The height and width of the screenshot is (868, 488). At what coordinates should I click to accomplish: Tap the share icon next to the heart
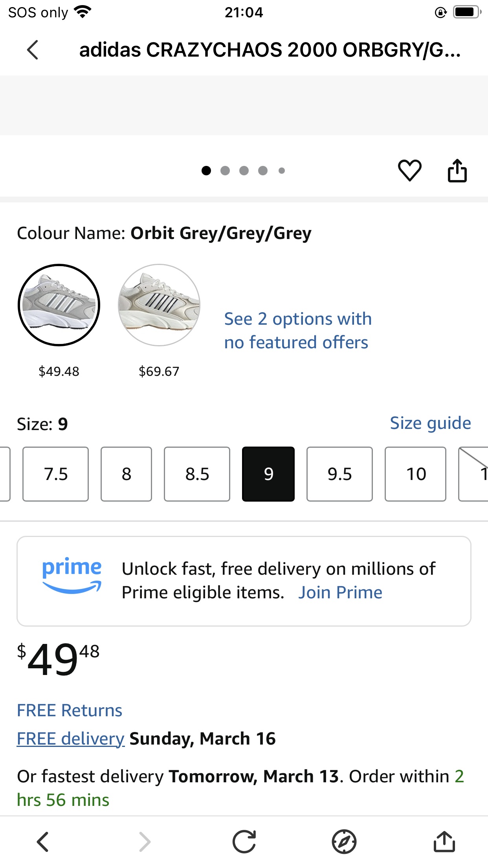pyautogui.click(x=457, y=171)
